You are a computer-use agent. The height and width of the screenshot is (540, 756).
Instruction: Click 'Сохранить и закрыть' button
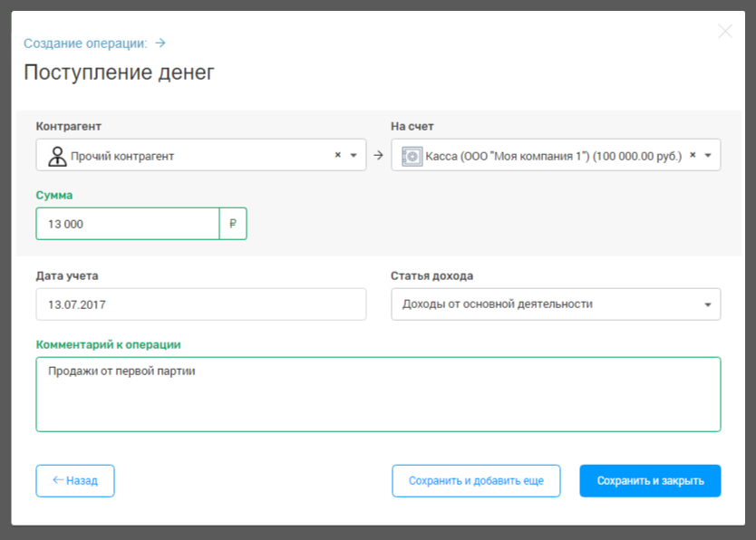click(x=650, y=481)
